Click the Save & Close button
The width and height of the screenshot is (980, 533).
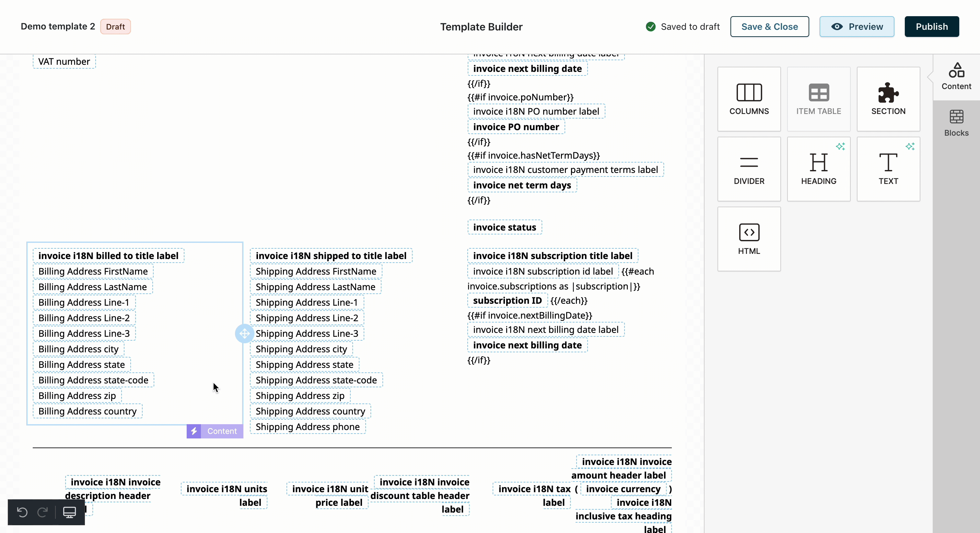point(769,27)
